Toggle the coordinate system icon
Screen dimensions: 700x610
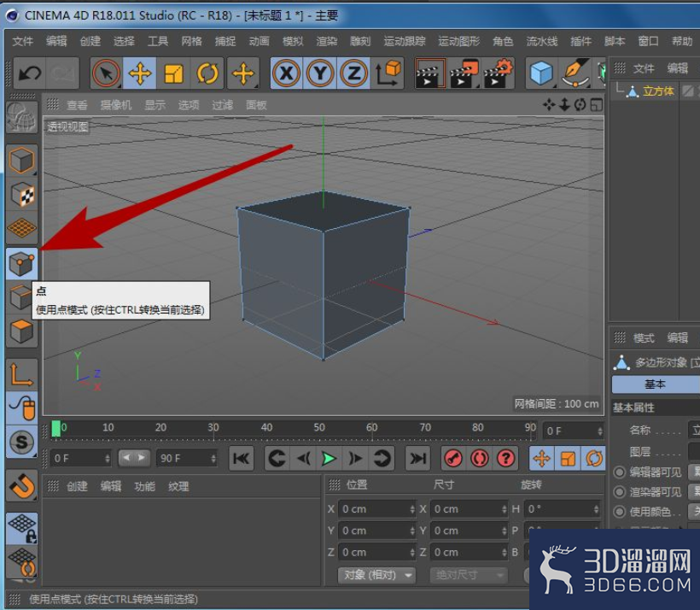(387, 73)
